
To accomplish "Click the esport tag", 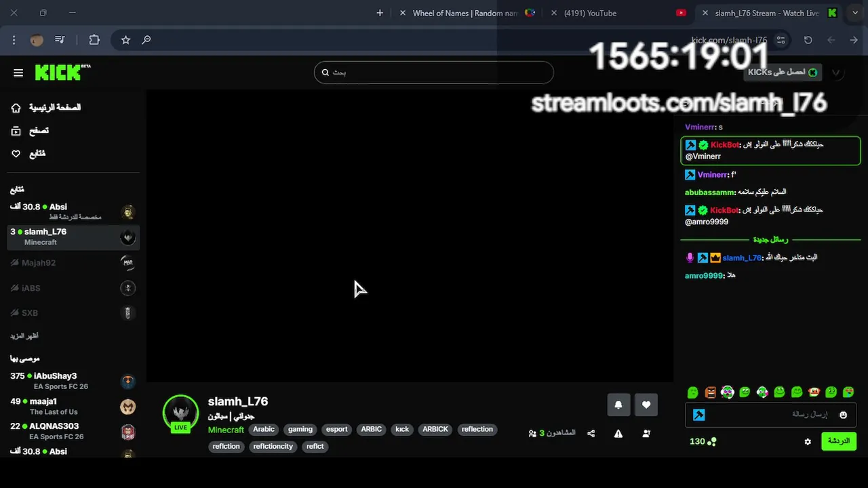I will 336,429.
